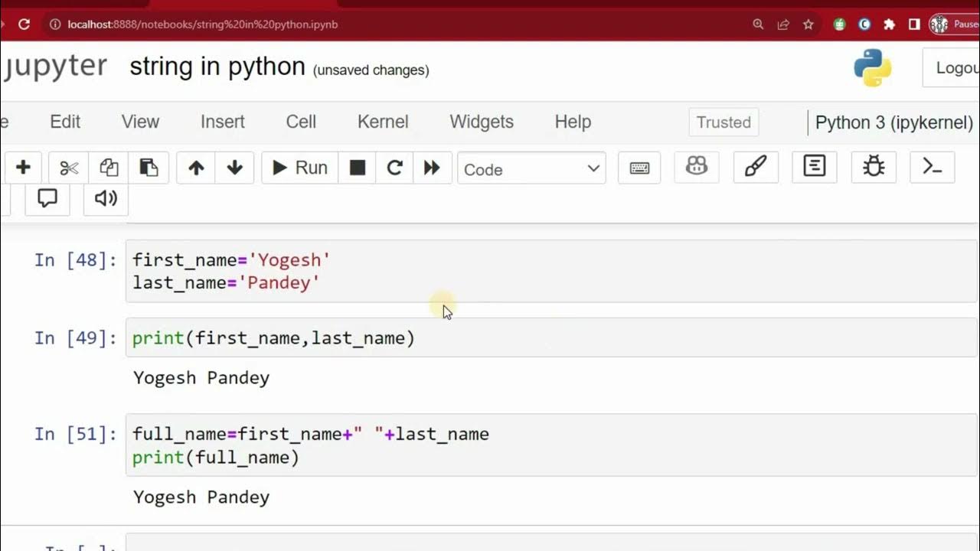980x551 pixels.
Task: Click output 'Yogesh Pandey' under cell 49
Action: click(201, 378)
